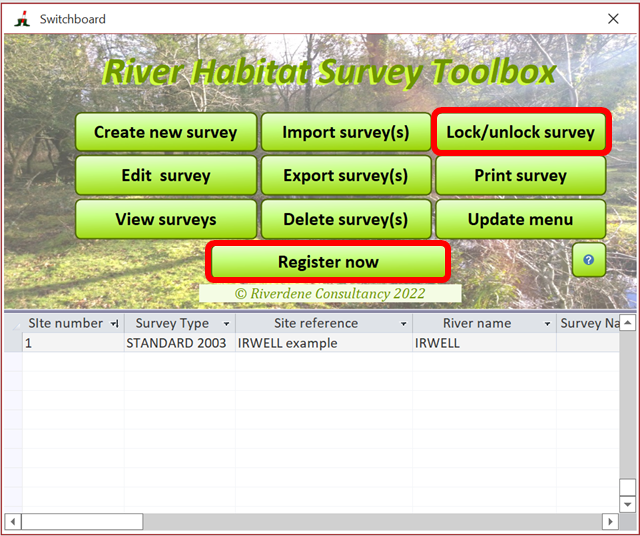Select the IRWELL example cell
This screenshot has width=640, height=536.
click(x=324, y=343)
